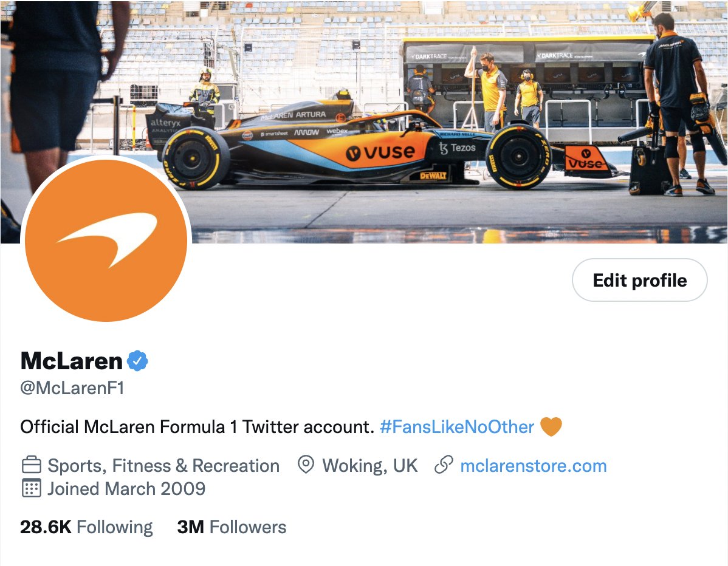The width and height of the screenshot is (728, 566).
Task: Open the McLaren orange logo profile picture
Action: tap(106, 240)
